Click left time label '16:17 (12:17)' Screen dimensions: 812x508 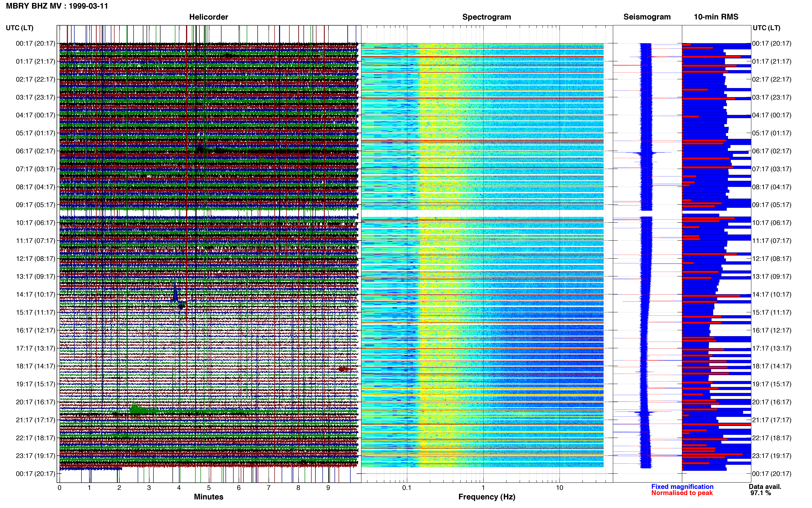click(36, 330)
